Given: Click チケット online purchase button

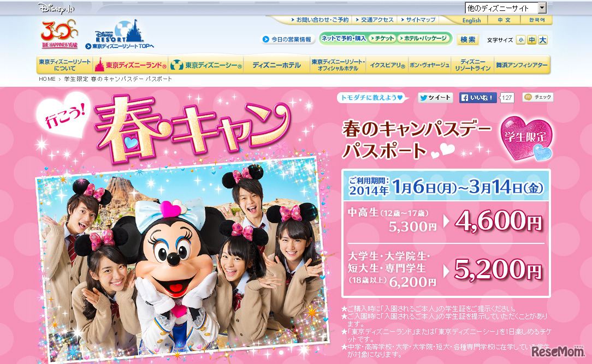Looking at the screenshot, I should tap(382, 39).
